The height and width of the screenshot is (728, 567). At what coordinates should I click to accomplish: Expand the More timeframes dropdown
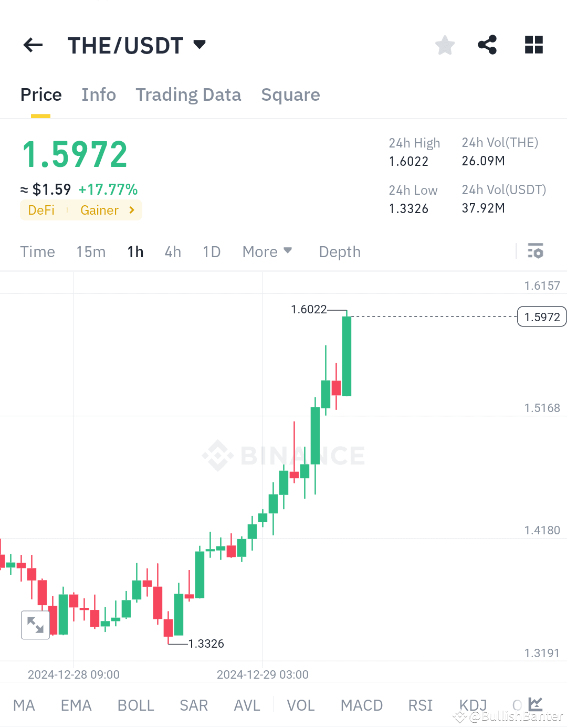tap(267, 251)
